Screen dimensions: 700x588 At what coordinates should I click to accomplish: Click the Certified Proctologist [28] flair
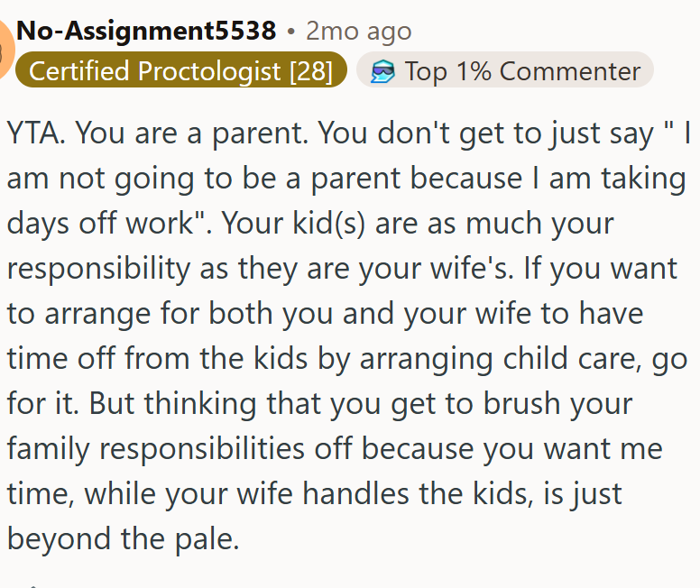(x=180, y=71)
